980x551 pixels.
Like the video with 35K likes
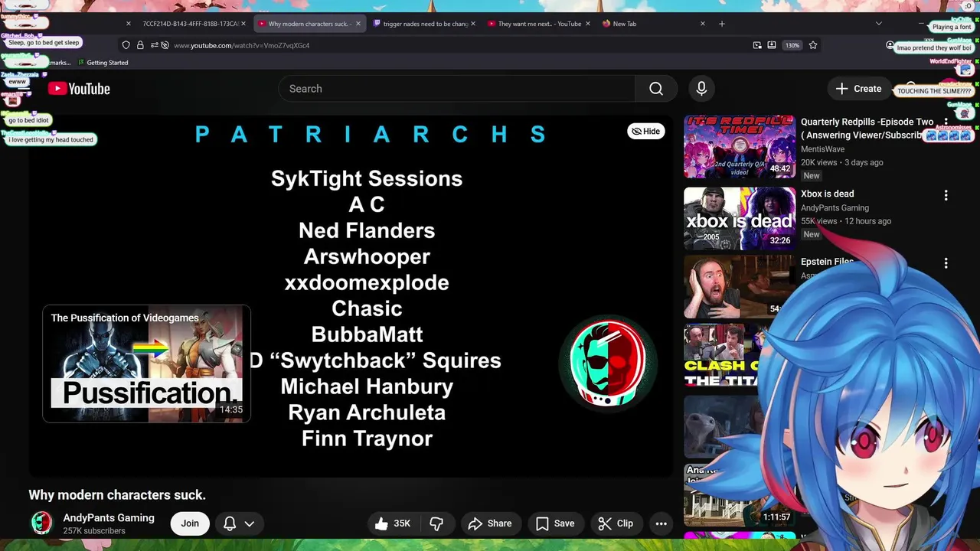coord(394,523)
